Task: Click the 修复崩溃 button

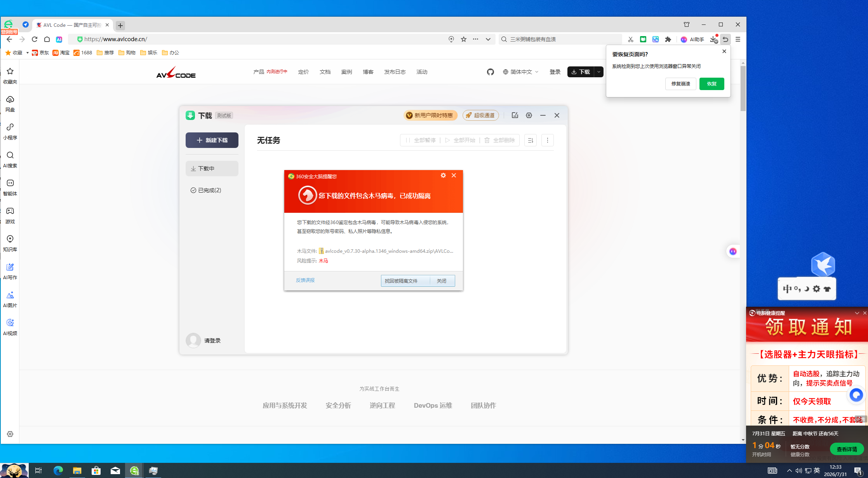Action: click(680, 84)
